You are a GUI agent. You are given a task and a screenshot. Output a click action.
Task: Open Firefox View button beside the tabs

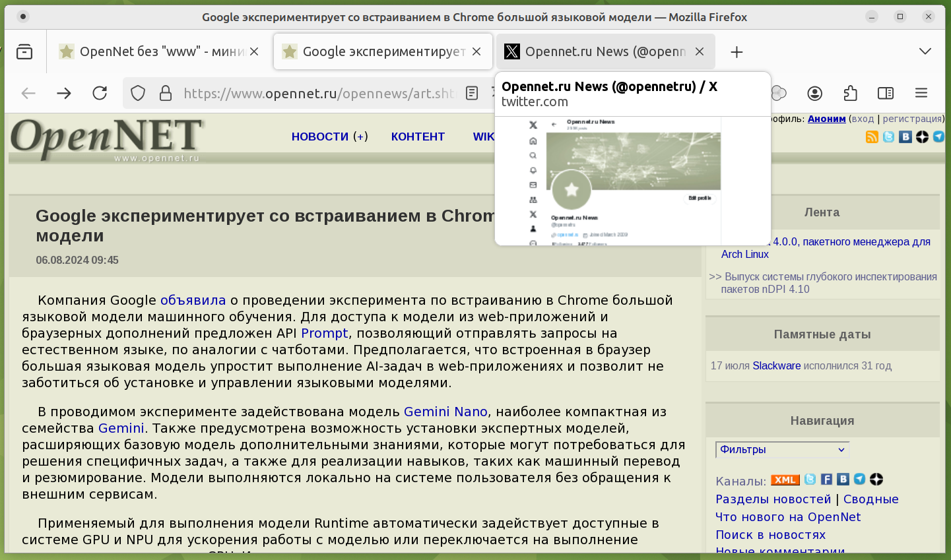tap(24, 51)
